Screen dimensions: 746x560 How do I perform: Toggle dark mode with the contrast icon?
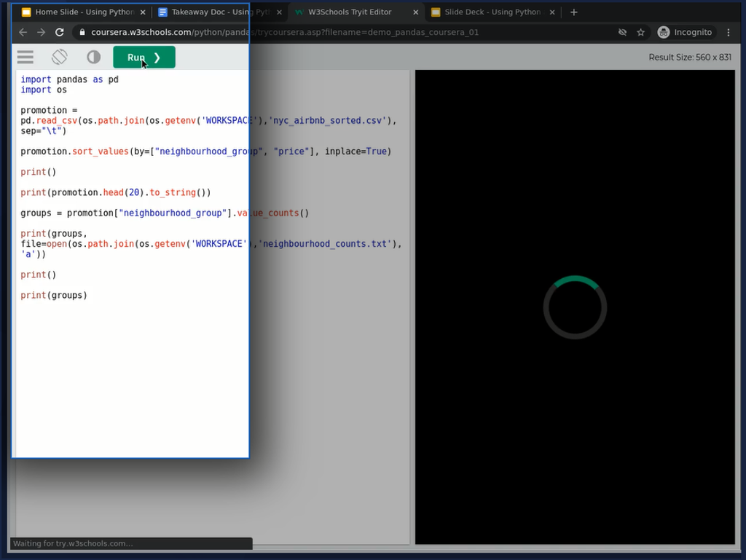[93, 57]
